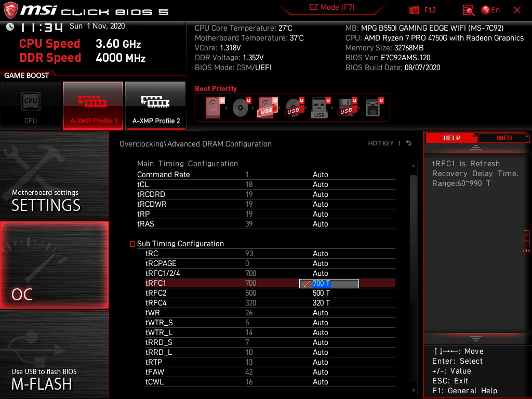532x399 pixels.
Task: Go back using the return arrow icon
Action: (x=409, y=143)
